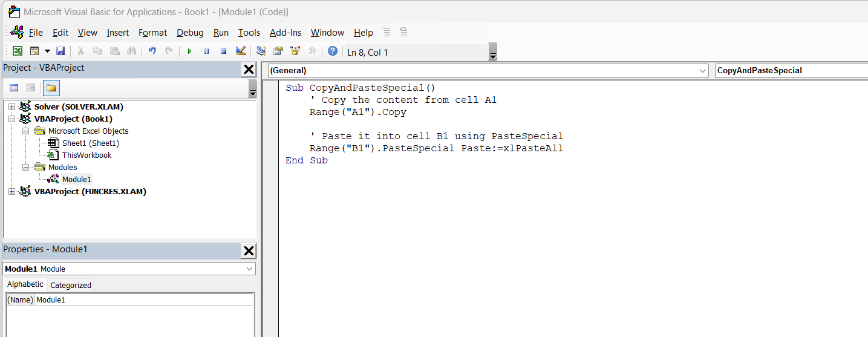Click the Undo arrow icon
Viewport: 868px width, 337px height.
click(x=152, y=51)
